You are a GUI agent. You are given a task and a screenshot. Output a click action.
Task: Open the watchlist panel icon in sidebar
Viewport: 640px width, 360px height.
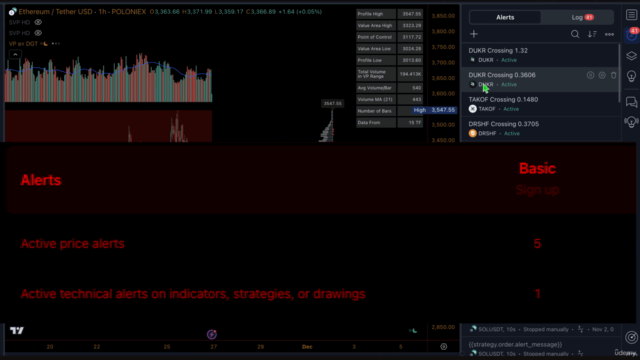(x=631, y=15)
